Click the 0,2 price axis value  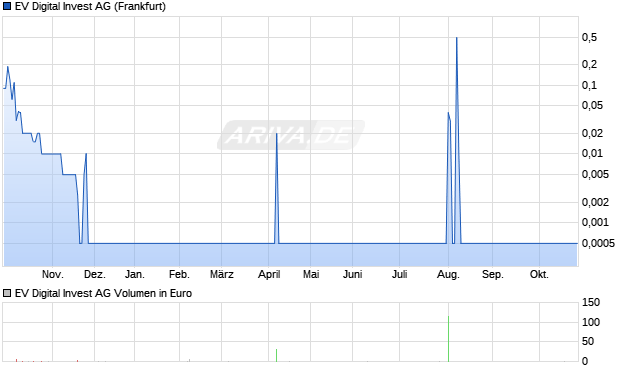589,64
